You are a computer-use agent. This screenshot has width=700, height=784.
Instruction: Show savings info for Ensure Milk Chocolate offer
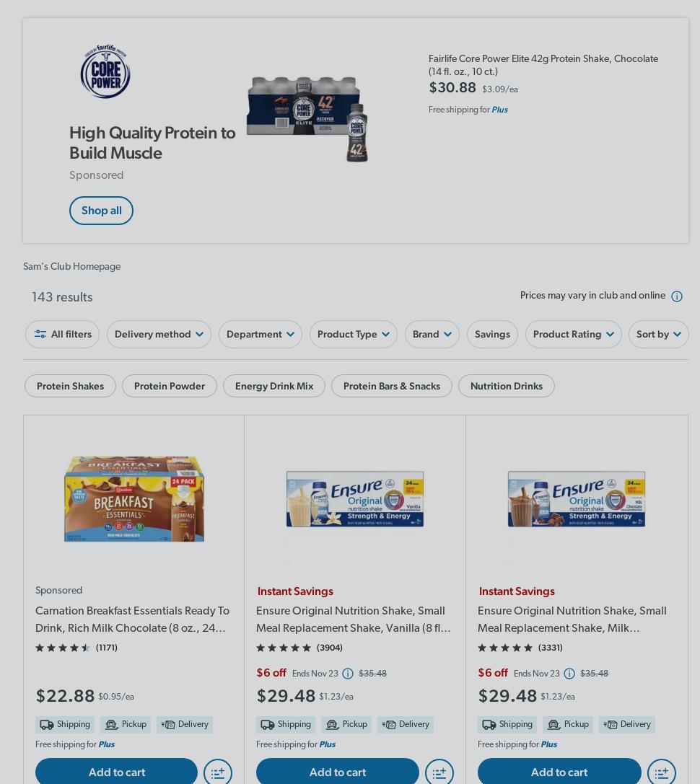[x=569, y=674]
